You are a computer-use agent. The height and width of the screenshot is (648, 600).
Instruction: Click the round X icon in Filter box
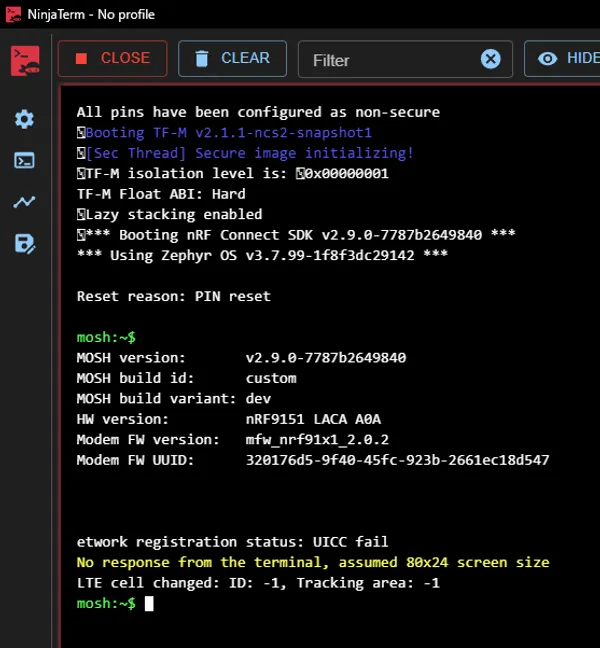(490, 59)
